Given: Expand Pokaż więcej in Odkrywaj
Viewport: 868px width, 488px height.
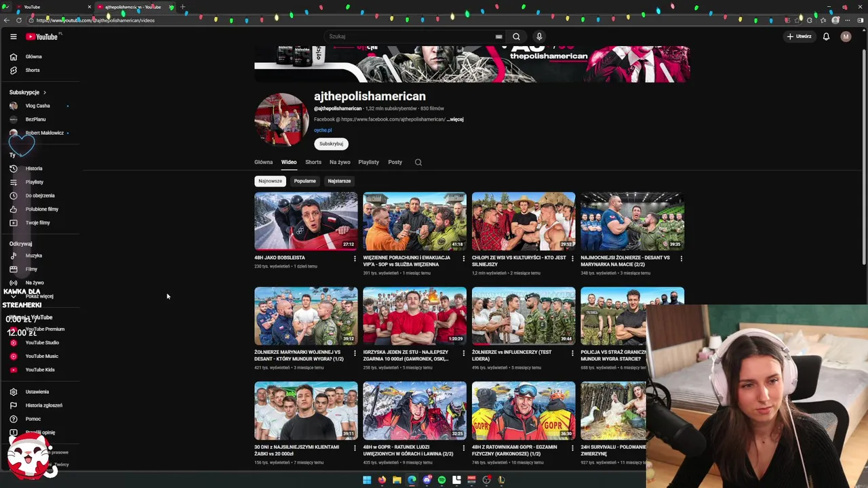Looking at the screenshot, I should click(x=39, y=296).
